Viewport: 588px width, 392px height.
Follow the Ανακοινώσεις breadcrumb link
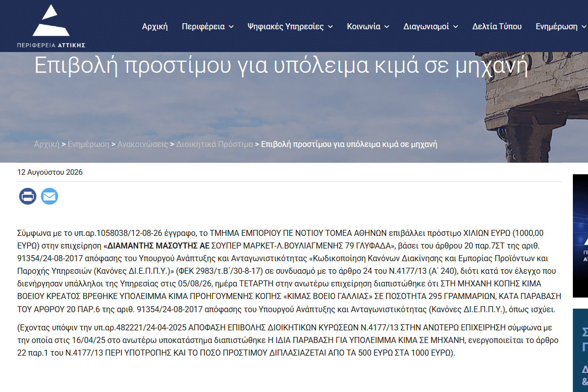click(x=143, y=144)
